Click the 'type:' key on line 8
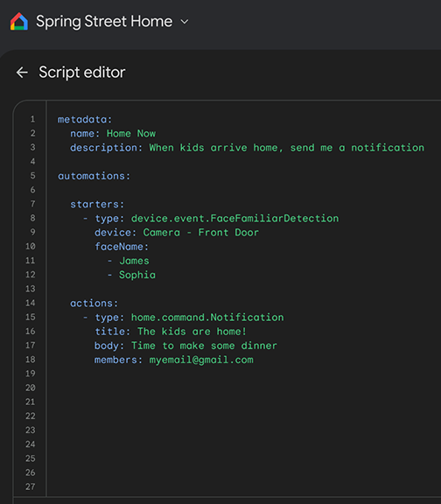 (109, 219)
